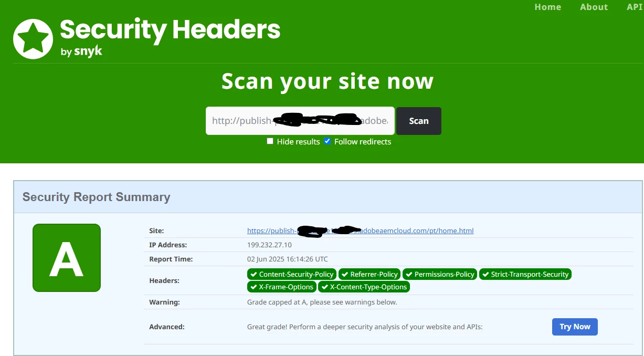The height and width of the screenshot is (356, 644).
Task: Focus the site URL input field
Action: (300, 121)
